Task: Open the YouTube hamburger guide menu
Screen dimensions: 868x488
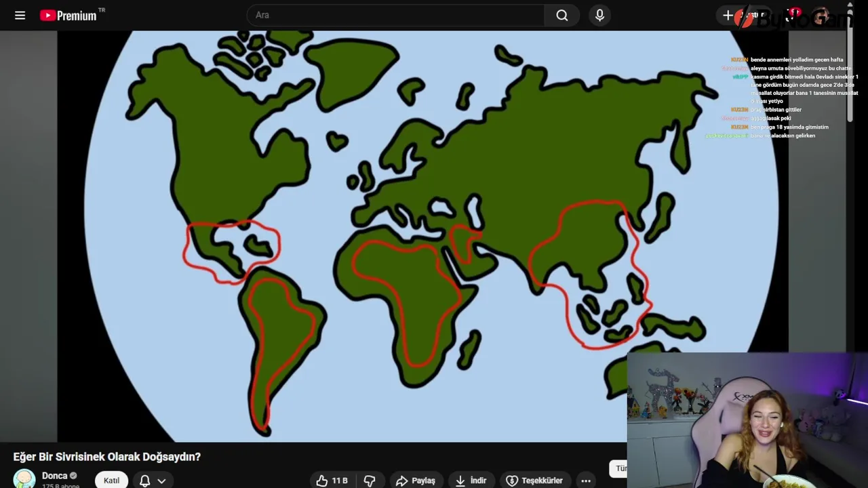Action: pos(20,15)
